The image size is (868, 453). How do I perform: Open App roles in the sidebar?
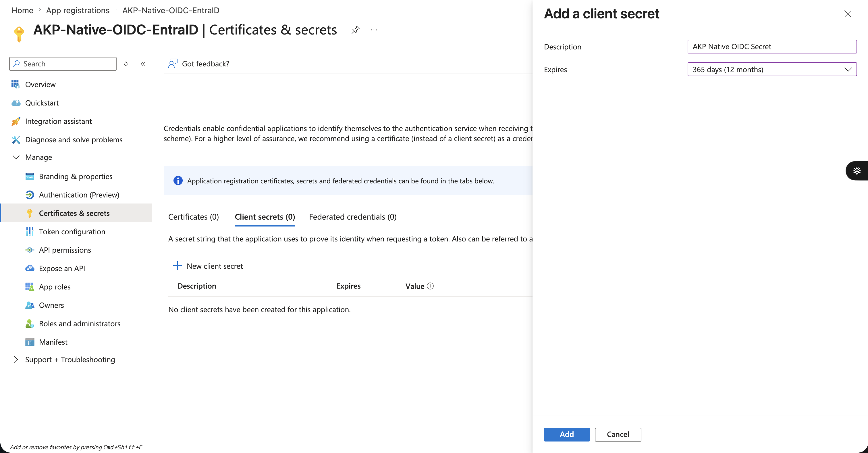pos(55,287)
